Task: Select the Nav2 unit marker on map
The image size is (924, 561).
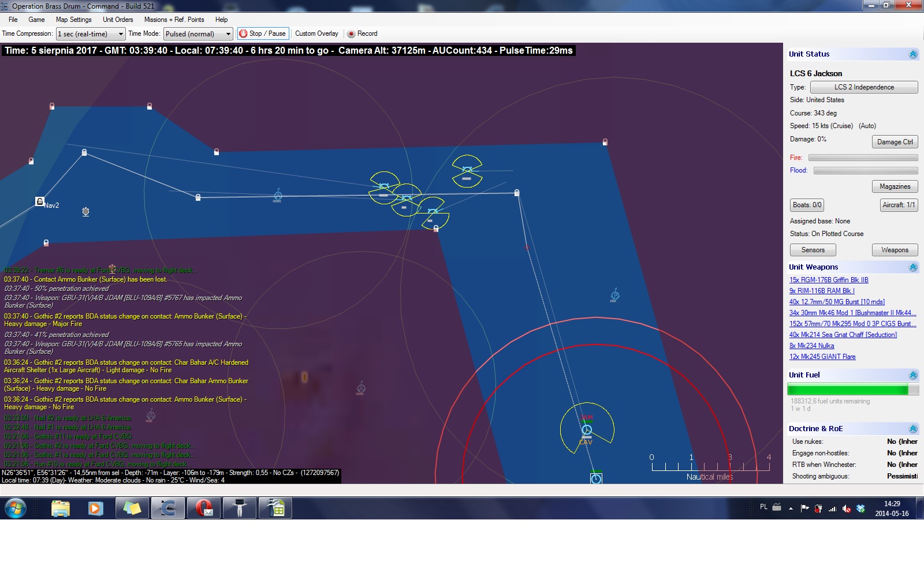Action: [x=39, y=201]
